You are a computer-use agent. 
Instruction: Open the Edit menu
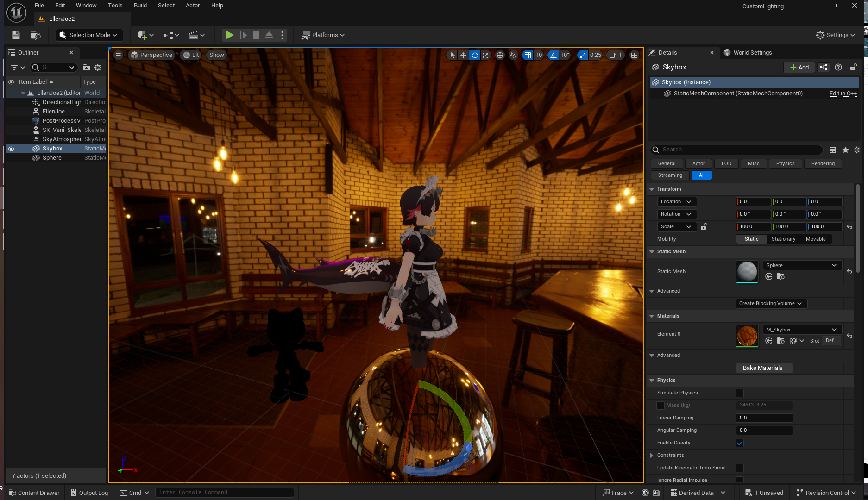[x=60, y=6]
